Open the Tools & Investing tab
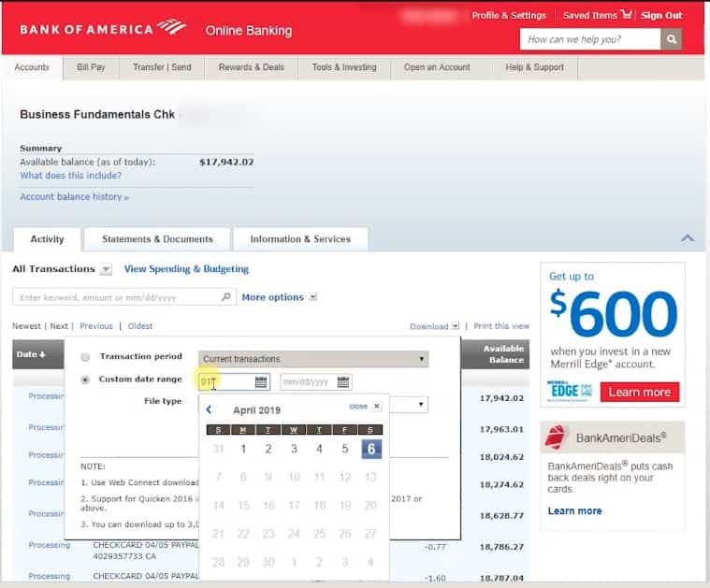Image resolution: width=710 pixels, height=588 pixels. (x=344, y=67)
